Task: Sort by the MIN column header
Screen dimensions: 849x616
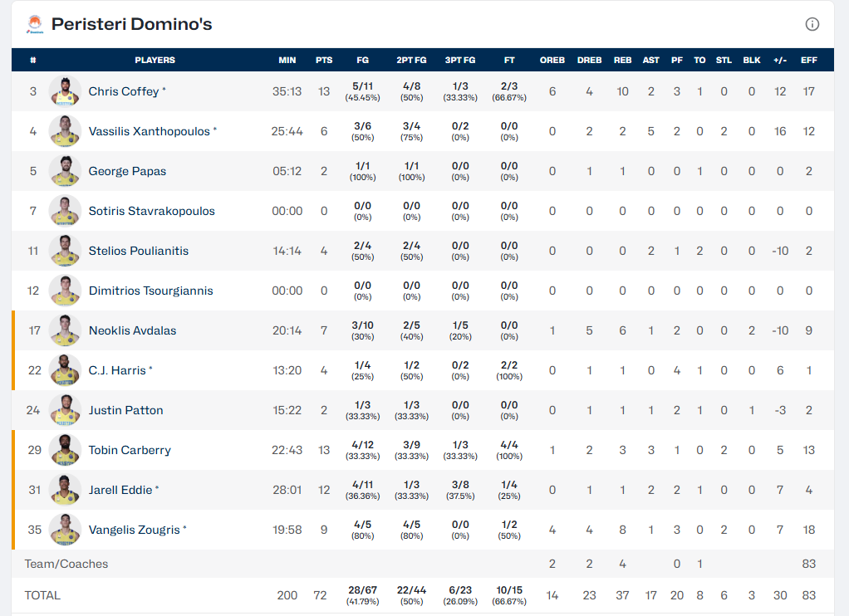Action: 287,60
